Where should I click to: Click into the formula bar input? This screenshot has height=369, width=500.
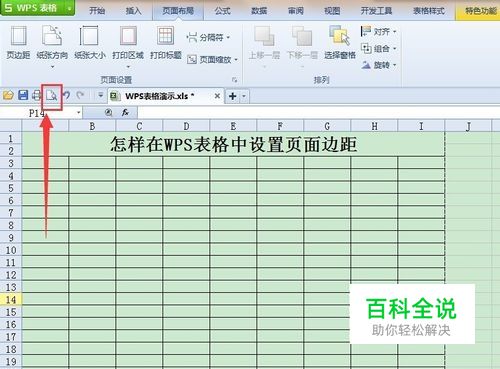click(318, 113)
